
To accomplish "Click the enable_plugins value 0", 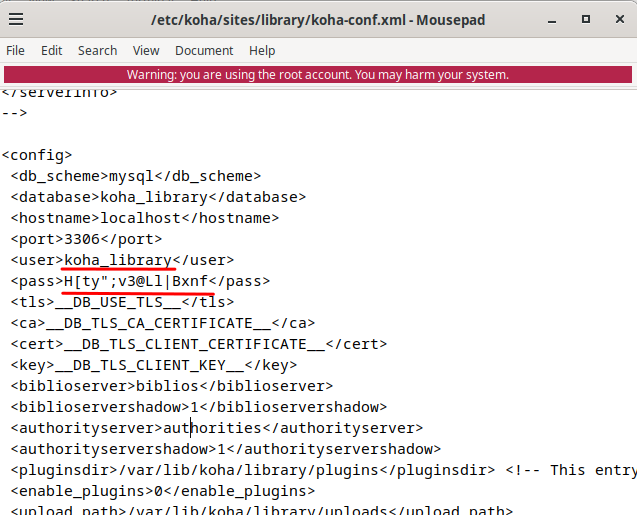I will click(158, 491).
